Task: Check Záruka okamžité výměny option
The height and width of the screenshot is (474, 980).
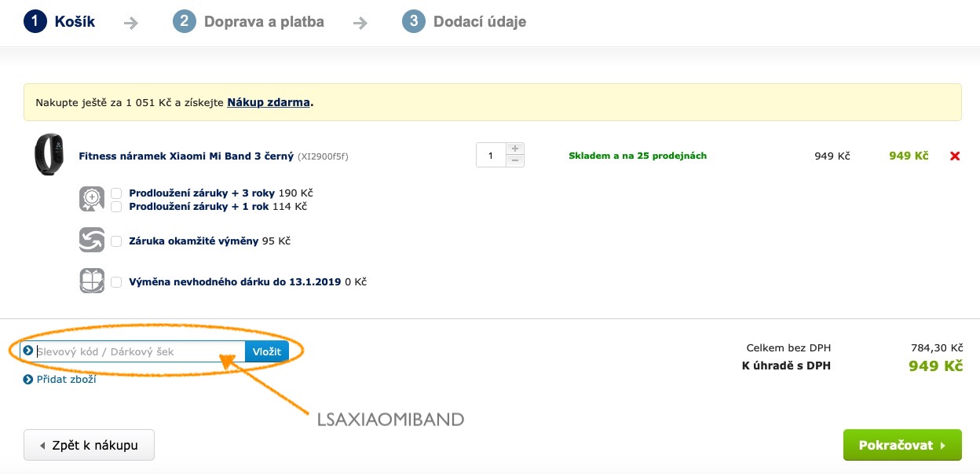Action: (116, 241)
